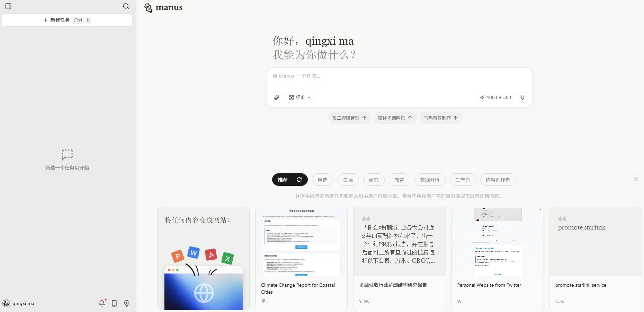Switch to the 生活 tab
644x312 pixels.
(x=348, y=180)
